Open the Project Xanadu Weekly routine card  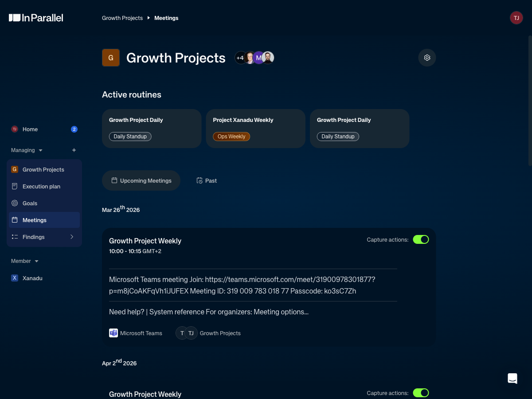[255, 128]
